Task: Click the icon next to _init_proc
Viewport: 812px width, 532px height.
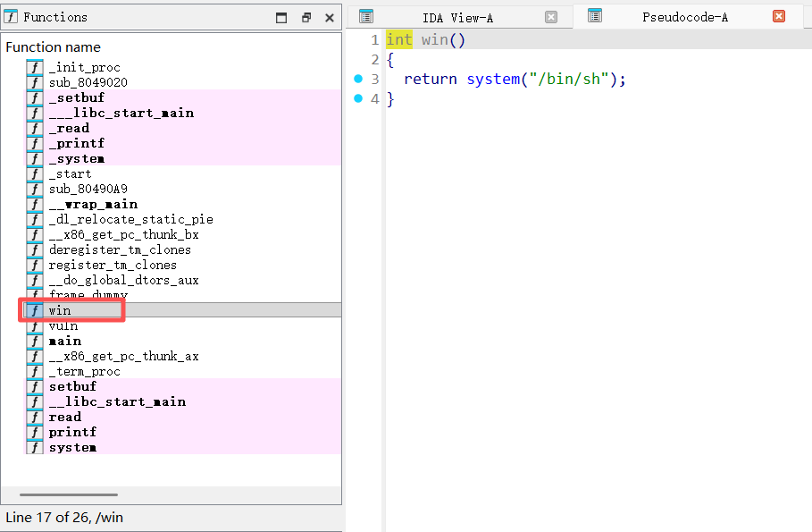Action: [x=34, y=68]
